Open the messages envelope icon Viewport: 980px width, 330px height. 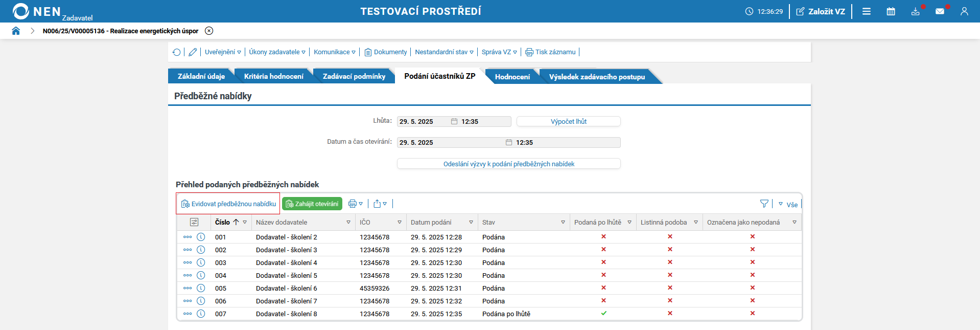940,11
